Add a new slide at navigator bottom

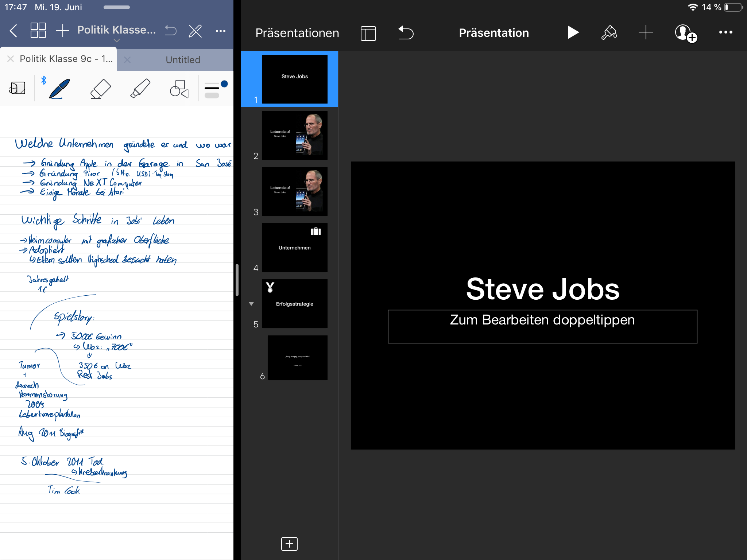289,544
